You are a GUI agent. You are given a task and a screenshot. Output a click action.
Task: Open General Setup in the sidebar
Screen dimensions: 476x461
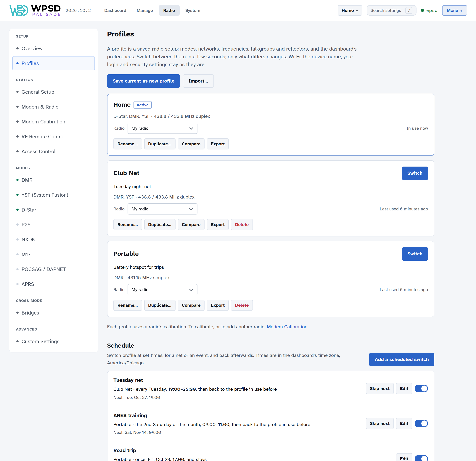point(53,92)
